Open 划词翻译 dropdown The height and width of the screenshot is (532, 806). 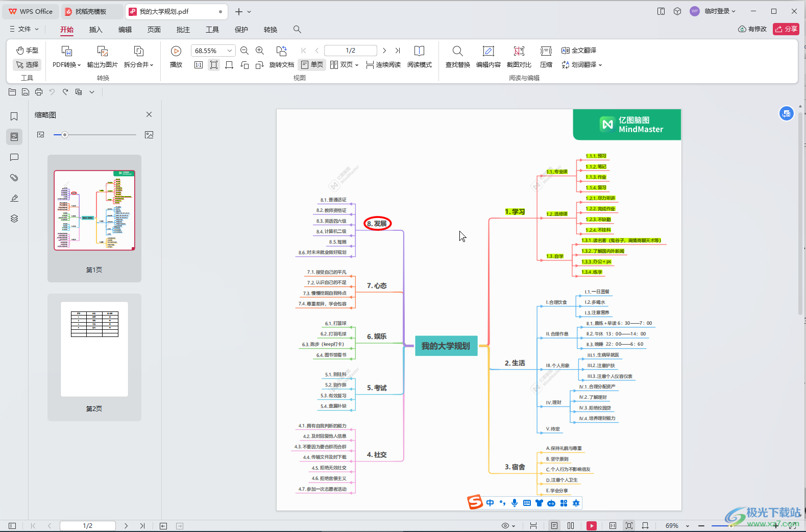coord(581,65)
